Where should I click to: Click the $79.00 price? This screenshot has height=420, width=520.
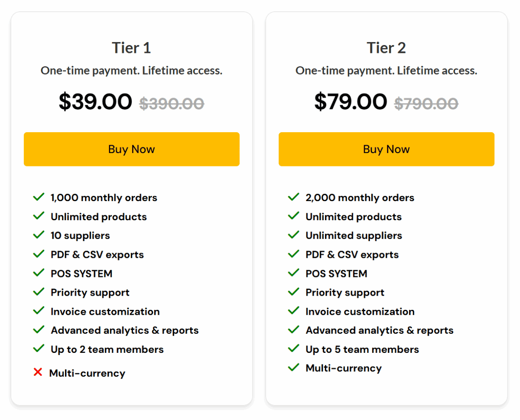click(x=351, y=102)
